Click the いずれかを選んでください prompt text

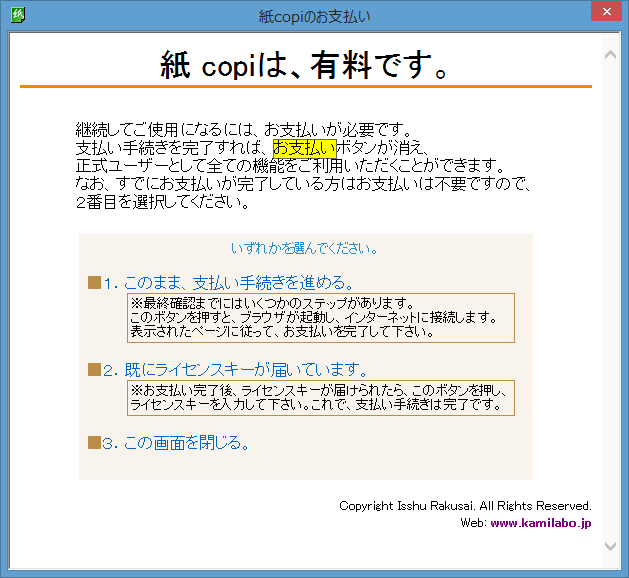pos(305,248)
